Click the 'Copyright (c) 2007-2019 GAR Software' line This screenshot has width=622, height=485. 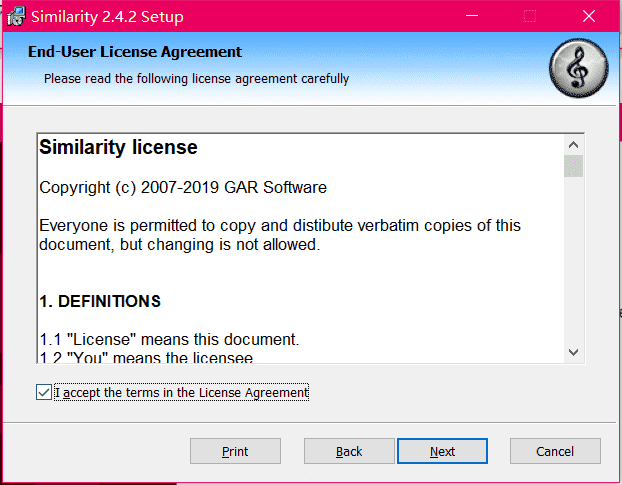[183, 187]
